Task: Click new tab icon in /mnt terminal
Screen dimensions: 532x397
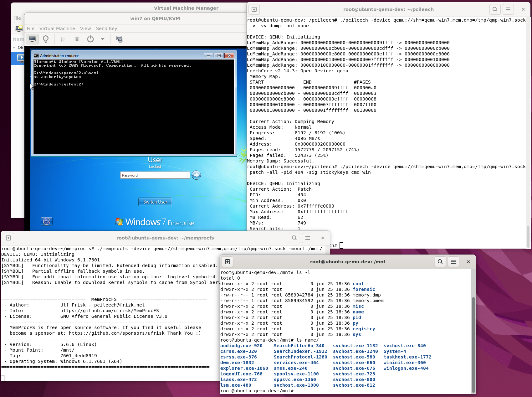Action: [228, 262]
